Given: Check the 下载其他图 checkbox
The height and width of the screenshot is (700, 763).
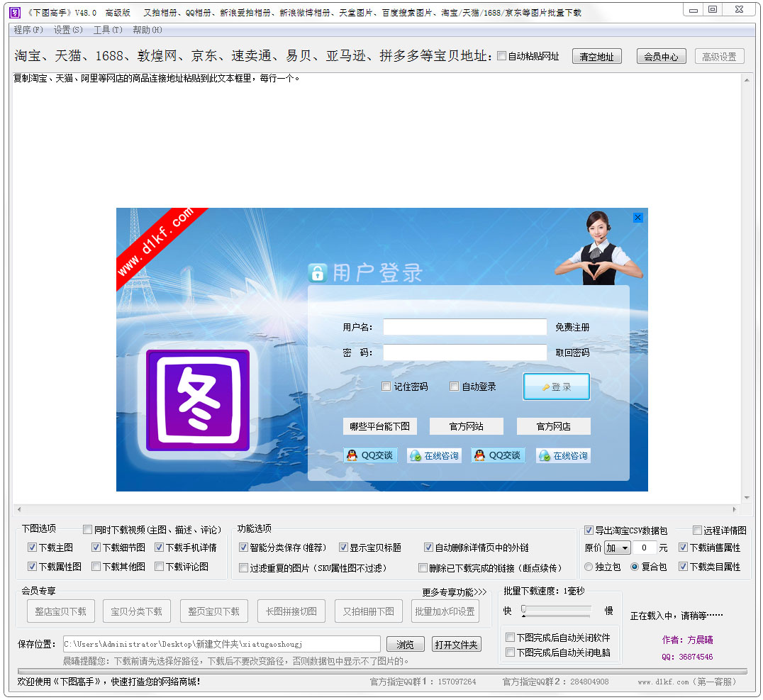Looking at the screenshot, I should 96,567.
